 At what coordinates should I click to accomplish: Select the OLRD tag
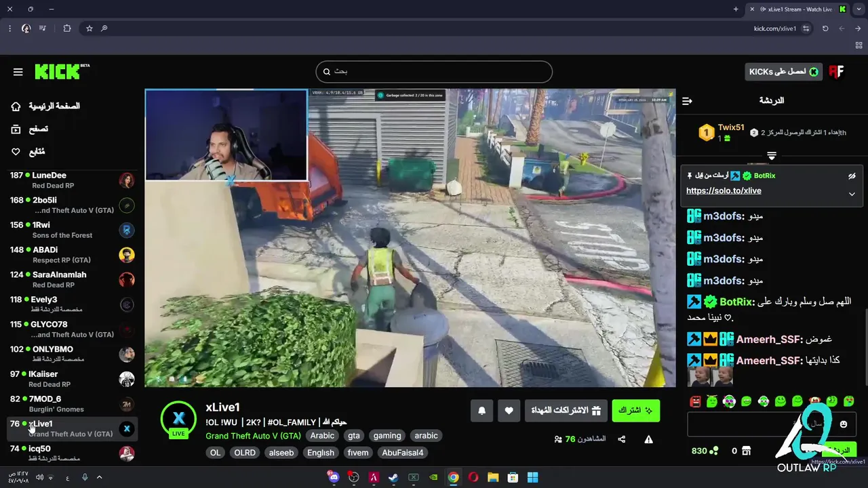(x=245, y=453)
